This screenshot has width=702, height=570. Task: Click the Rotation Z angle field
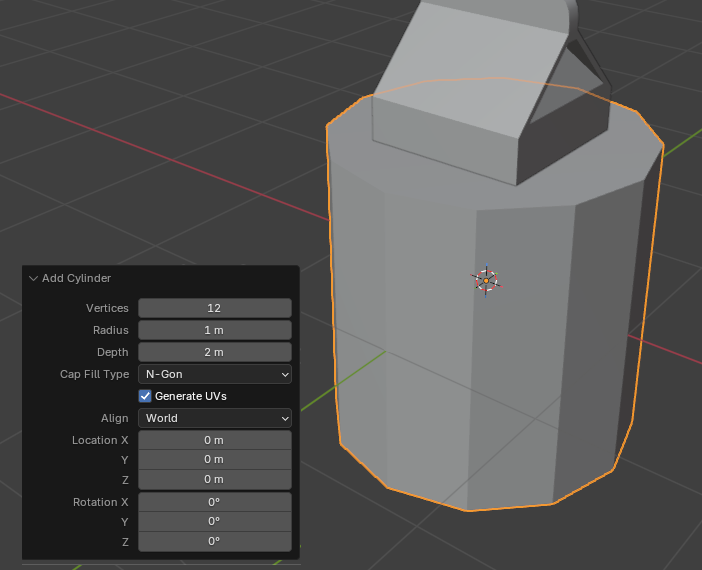(x=214, y=541)
